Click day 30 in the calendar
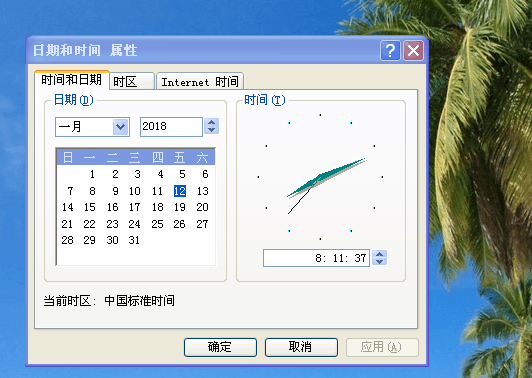532x378 pixels. [112, 240]
